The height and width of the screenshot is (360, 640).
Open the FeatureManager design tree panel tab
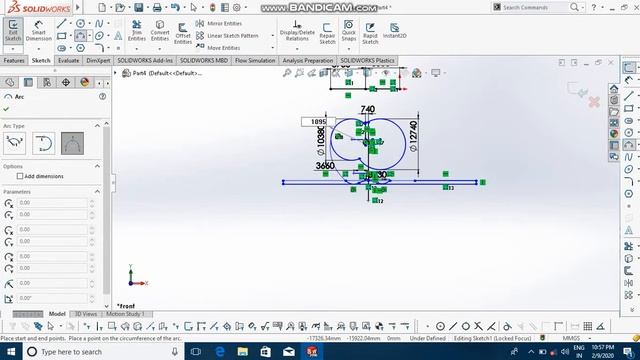pyautogui.click(x=10, y=82)
